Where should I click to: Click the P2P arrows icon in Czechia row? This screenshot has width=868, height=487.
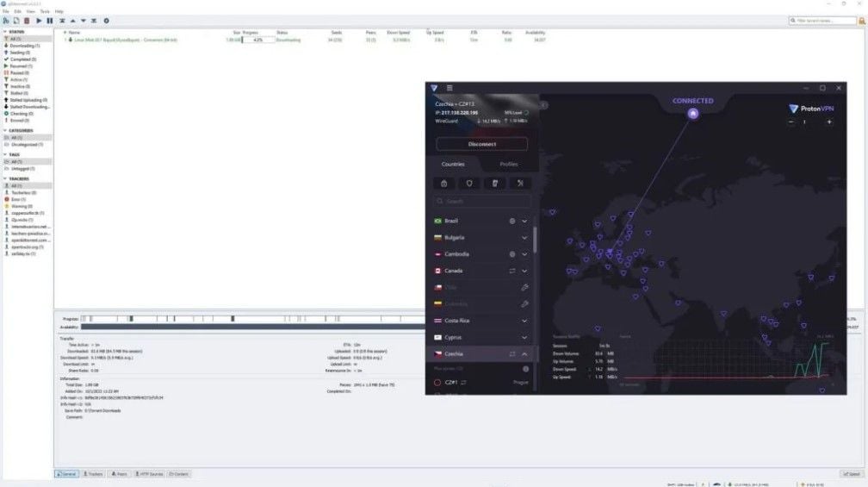click(512, 354)
